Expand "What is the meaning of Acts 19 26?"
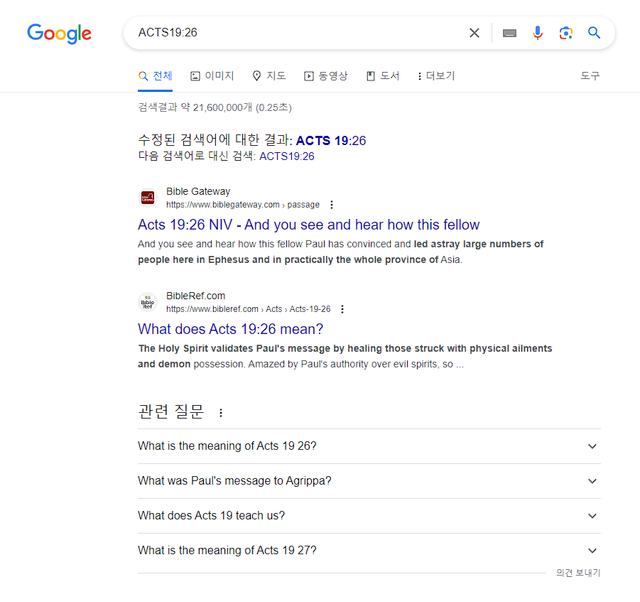Image resolution: width=640 pixels, height=602 pixels. pos(592,446)
